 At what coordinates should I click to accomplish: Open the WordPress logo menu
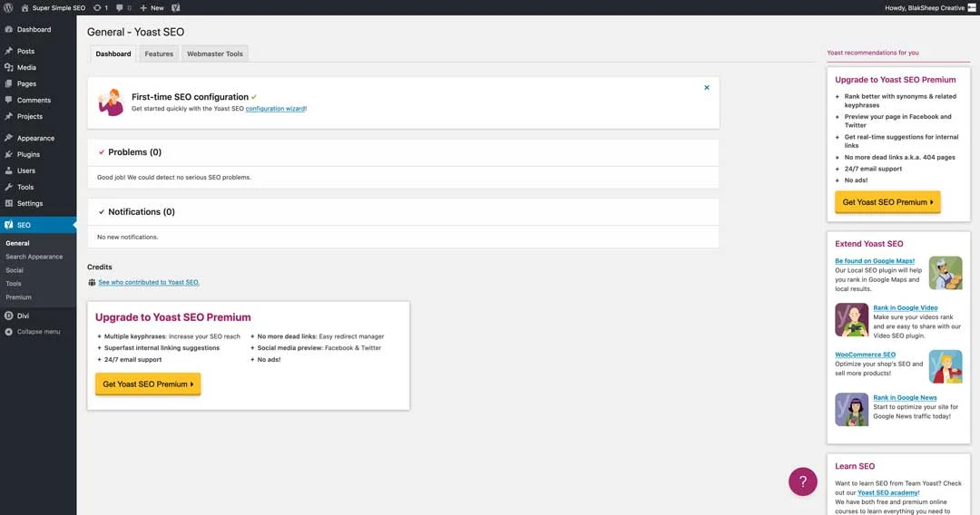8,7
